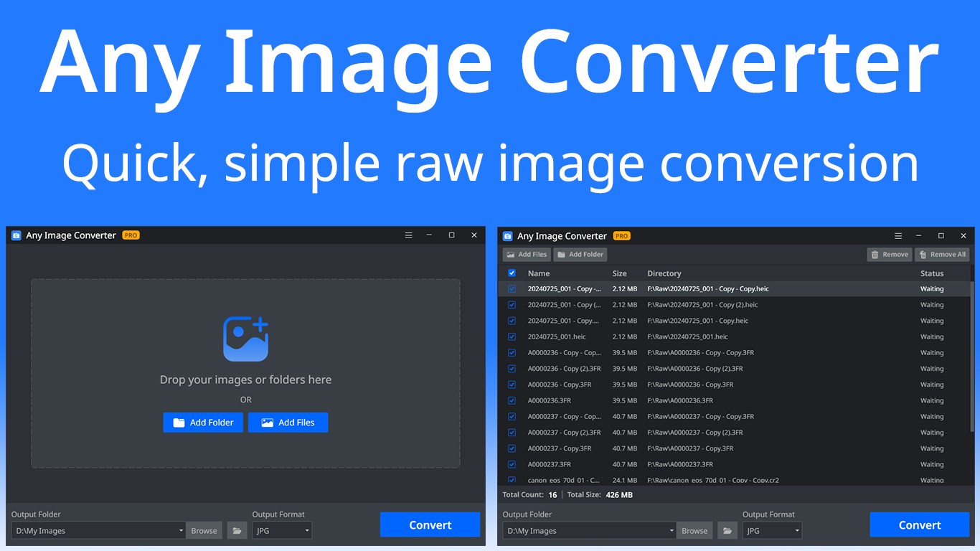
Task: Click 40.7 MB size of A0000237.3FR
Action: click(624, 464)
